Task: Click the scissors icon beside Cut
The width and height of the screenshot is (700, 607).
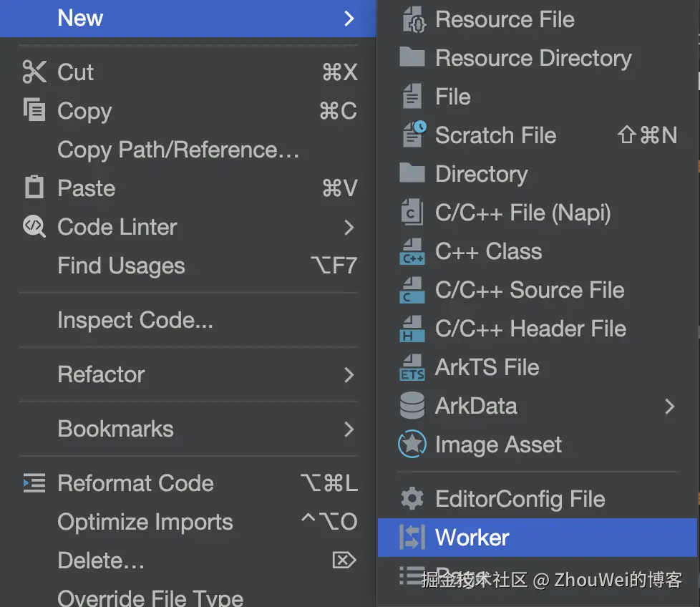Action: click(x=34, y=72)
